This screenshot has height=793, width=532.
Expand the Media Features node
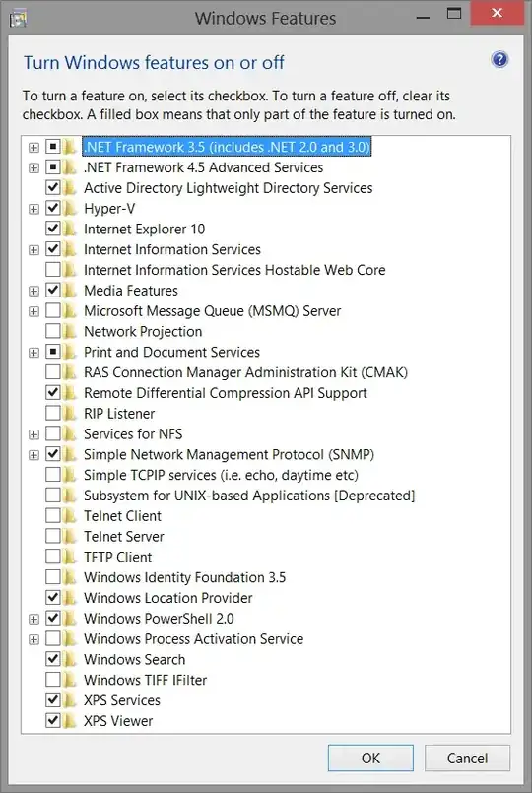33,291
